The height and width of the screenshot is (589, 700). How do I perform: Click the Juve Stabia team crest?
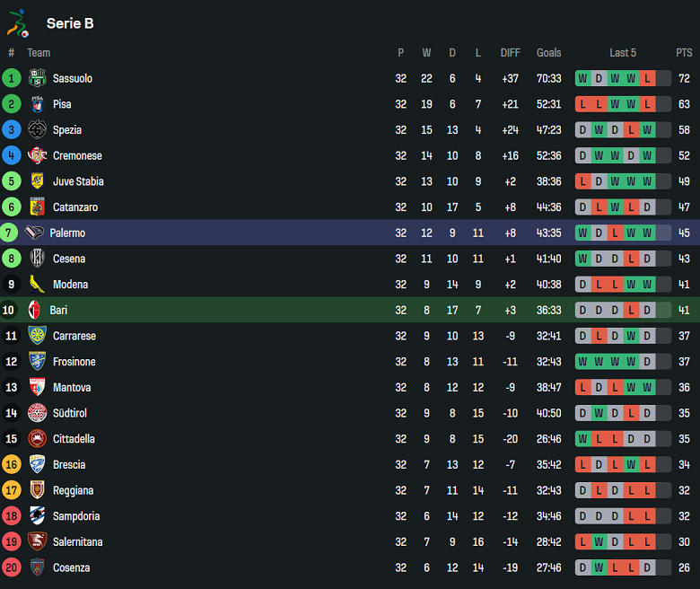[37, 181]
